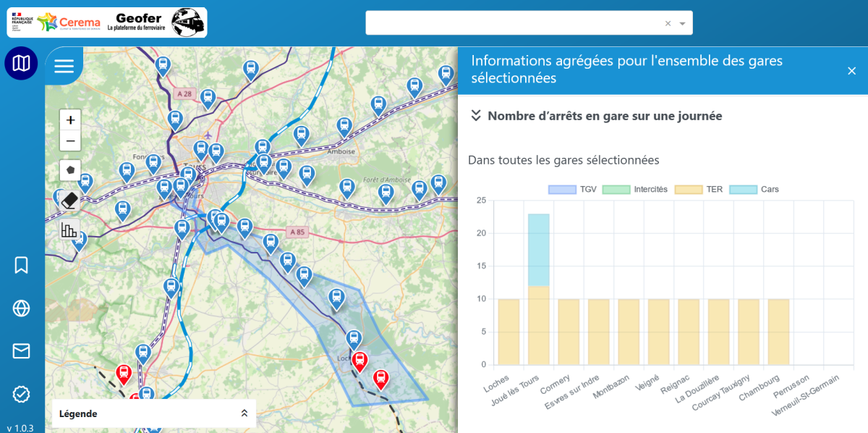Image resolution: width=868 pixels, height=433 pixels.
Task: Expand the Légende panel
Action: click(244, 413)
